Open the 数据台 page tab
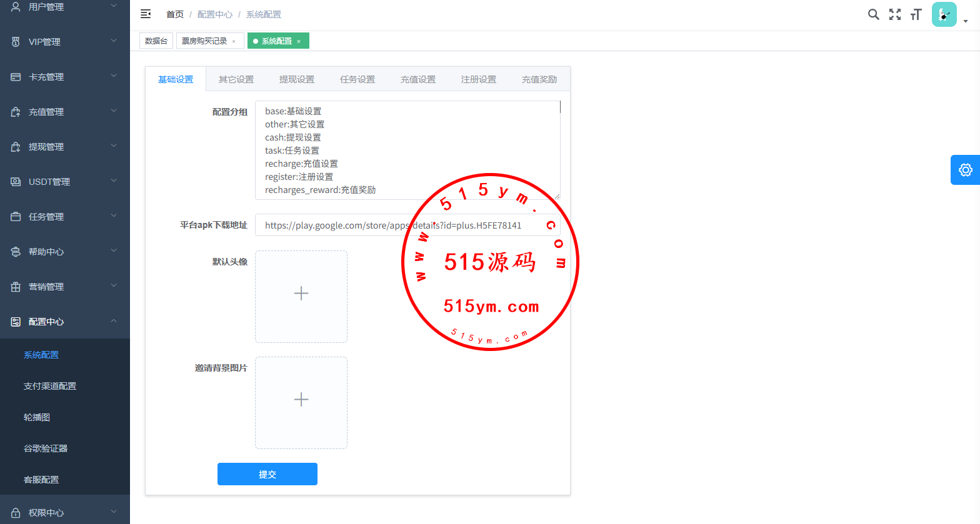Screen dimensions: 980x524 click(x=156, y=41)
